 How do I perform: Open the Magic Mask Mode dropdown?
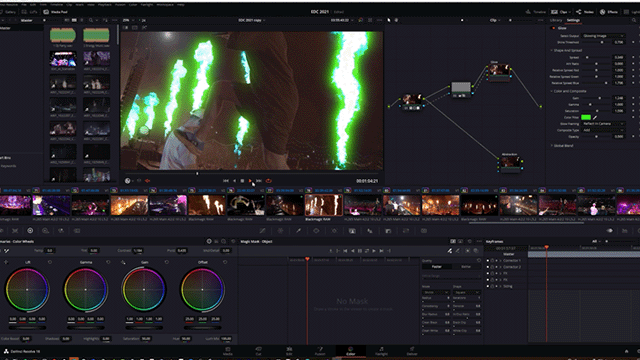(436, 292)
